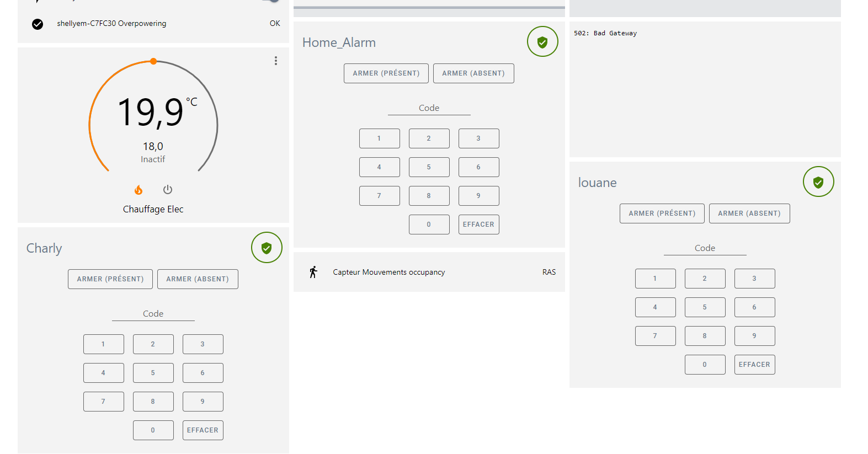868x454 pixels.
Task: Arm Home_Alarm in présent mode
Action: [x=386, y=73]
